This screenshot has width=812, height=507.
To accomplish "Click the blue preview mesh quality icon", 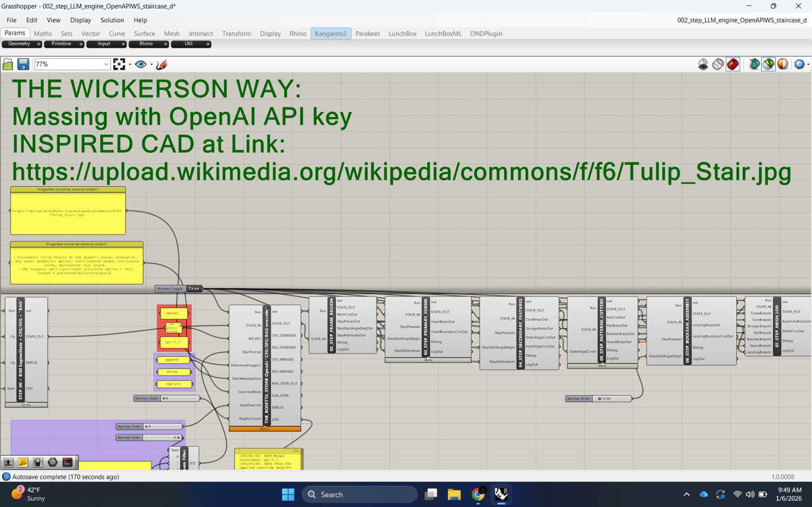I will pos(799,64).
